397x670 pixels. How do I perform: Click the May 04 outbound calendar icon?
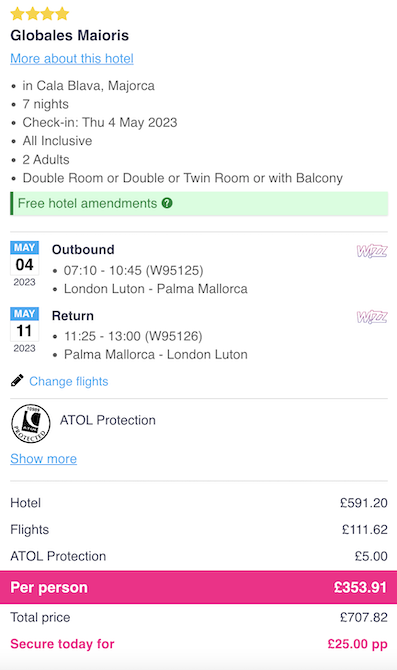coord(24,264)
